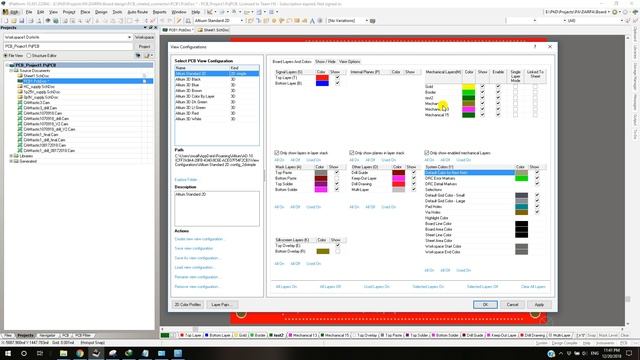Click the Place String text tool icon
This screenshot has width=640, height=360.
(x=312, y=20)
